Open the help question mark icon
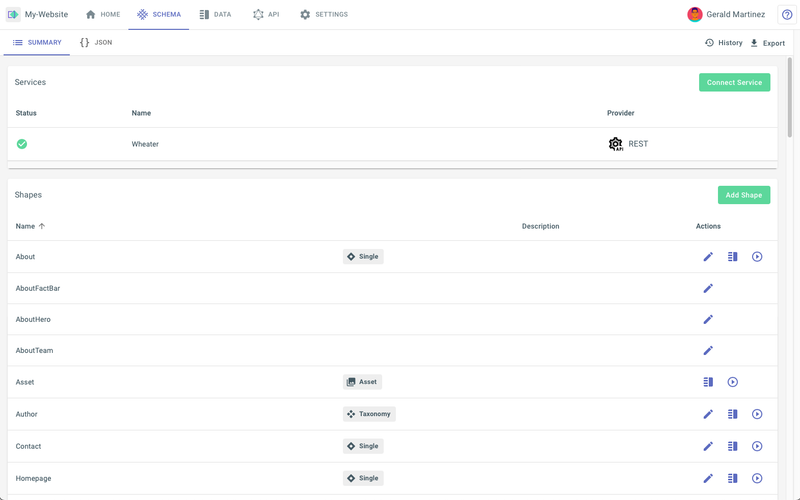This screenshot has width=800, height=500. 787,15
